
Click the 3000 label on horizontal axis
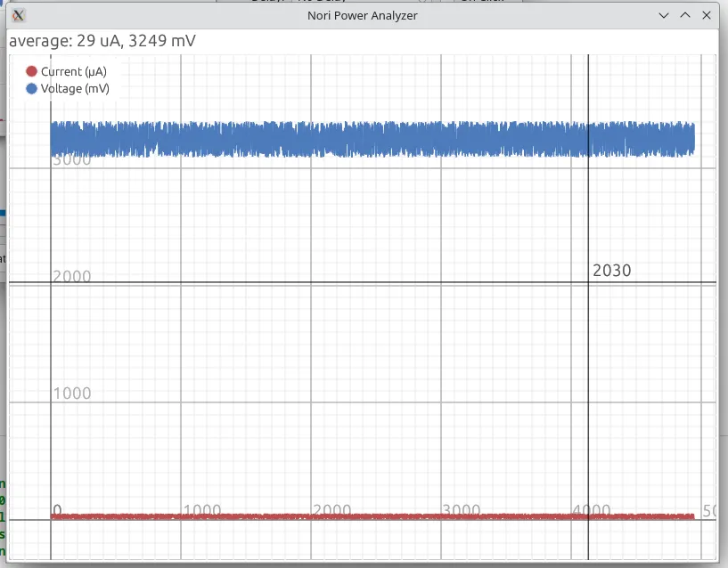coord(462,511)
